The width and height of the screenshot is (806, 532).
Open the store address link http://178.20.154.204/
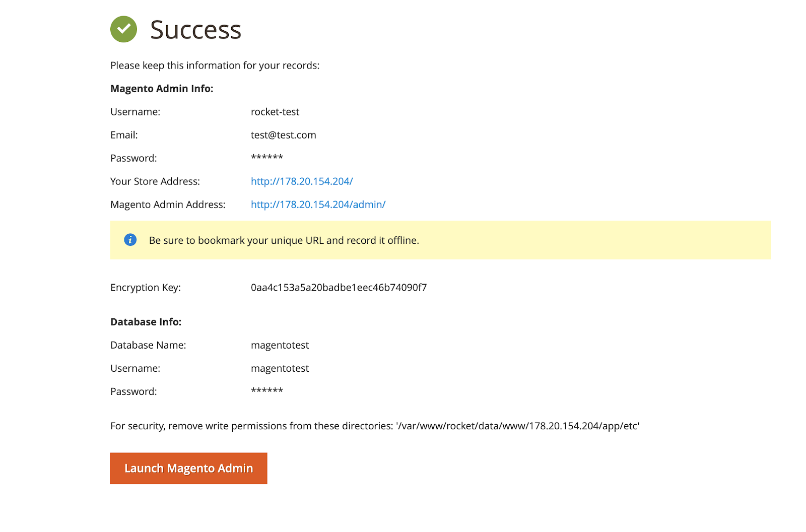pos(302,181)
